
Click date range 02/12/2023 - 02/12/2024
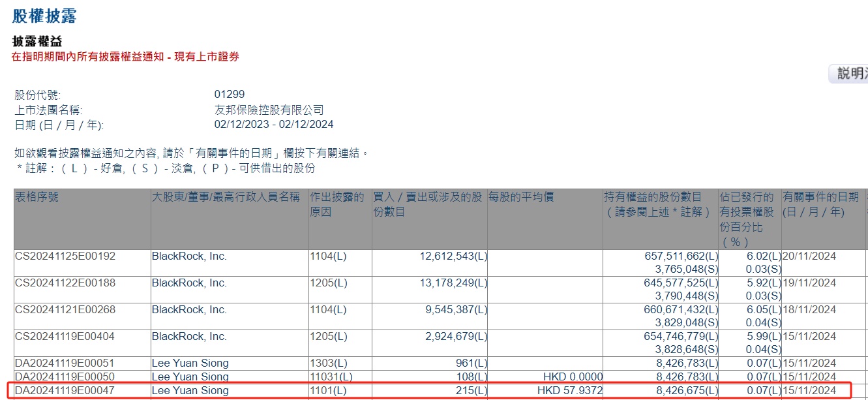(274, 125)
